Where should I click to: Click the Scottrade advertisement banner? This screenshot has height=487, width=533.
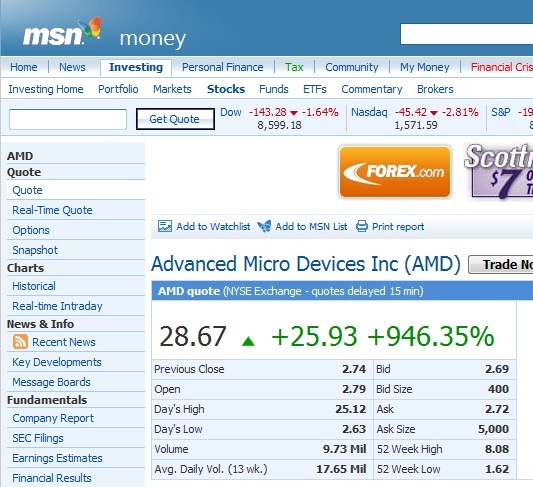pos(499,172)
